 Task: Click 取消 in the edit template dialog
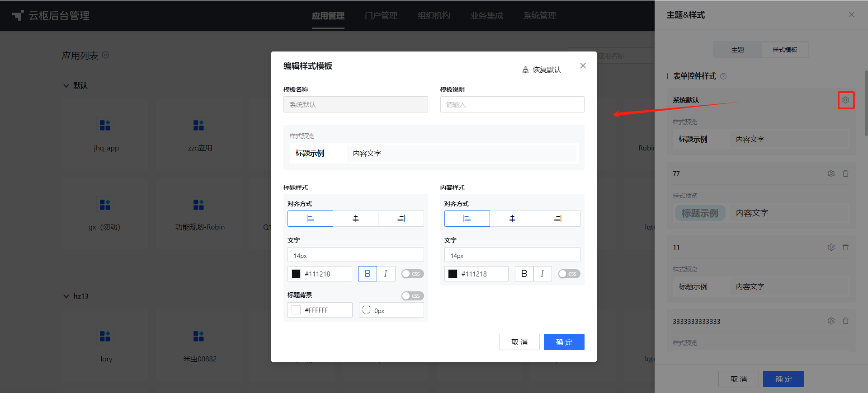click(x=519, y=342)
